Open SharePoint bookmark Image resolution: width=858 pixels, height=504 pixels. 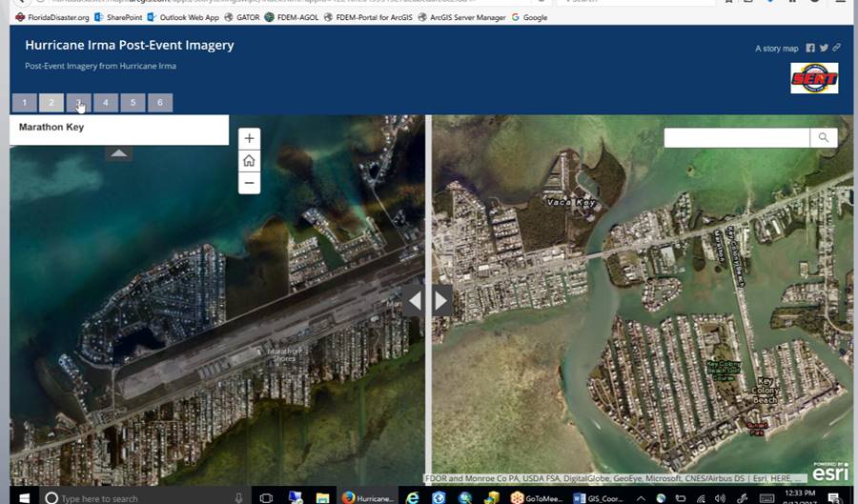click(x=118, y=17)
